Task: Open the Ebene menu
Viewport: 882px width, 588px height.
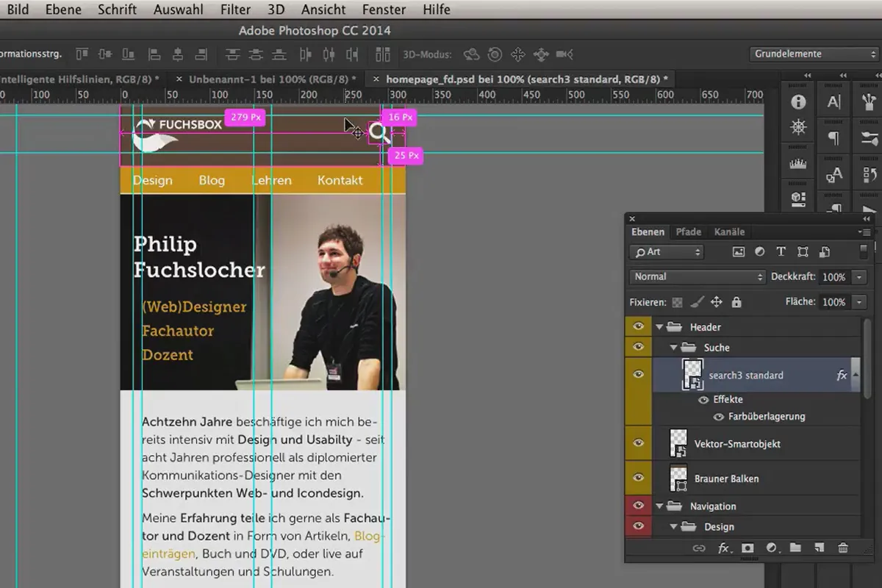Action: point(63,10)
